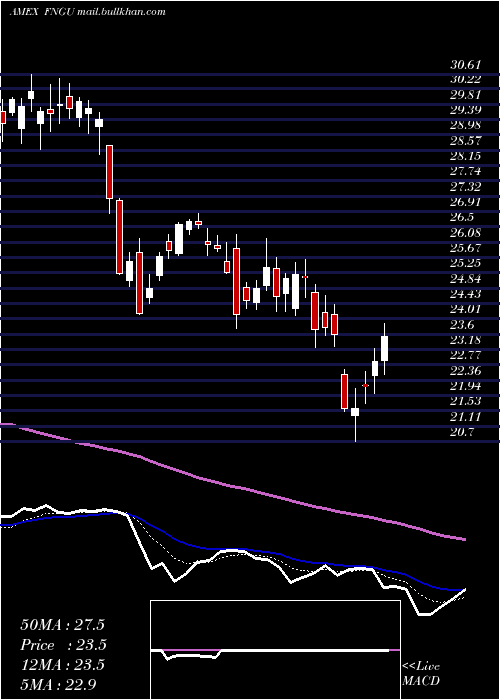Select the '5MA : 22.9' readout
This screenshot has width=500, height=700.
coord(58,684)
